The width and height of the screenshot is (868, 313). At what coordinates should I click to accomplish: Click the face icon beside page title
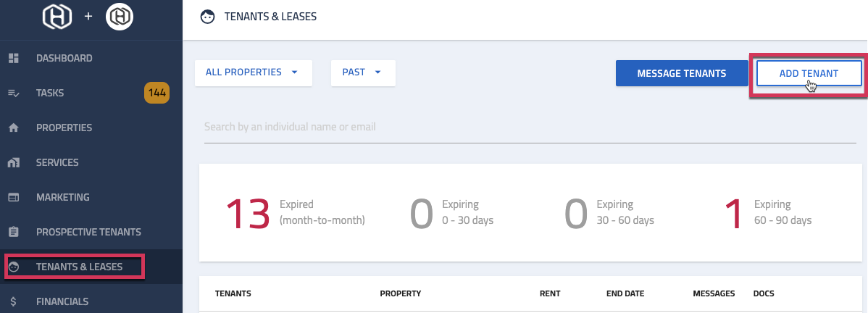(207, 17)
